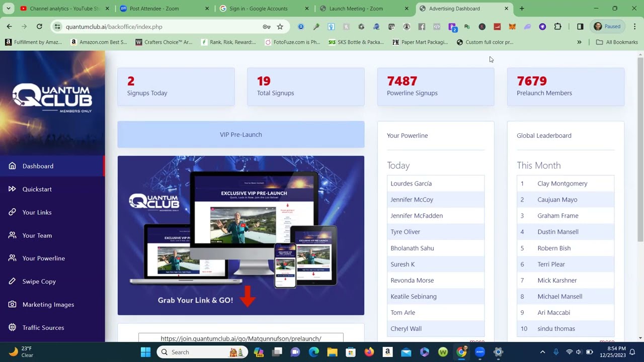Switch to Launch Meeting Zoom tab

[365, 9]
